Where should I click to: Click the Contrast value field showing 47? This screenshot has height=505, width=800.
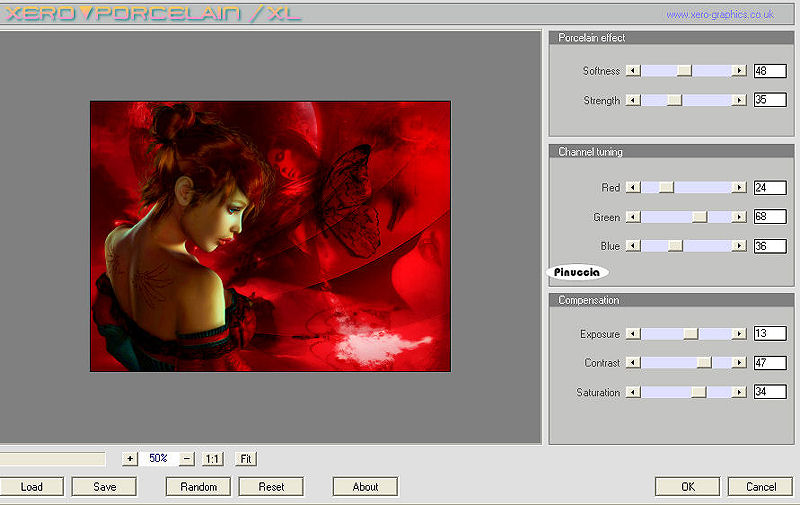point(770,363)
